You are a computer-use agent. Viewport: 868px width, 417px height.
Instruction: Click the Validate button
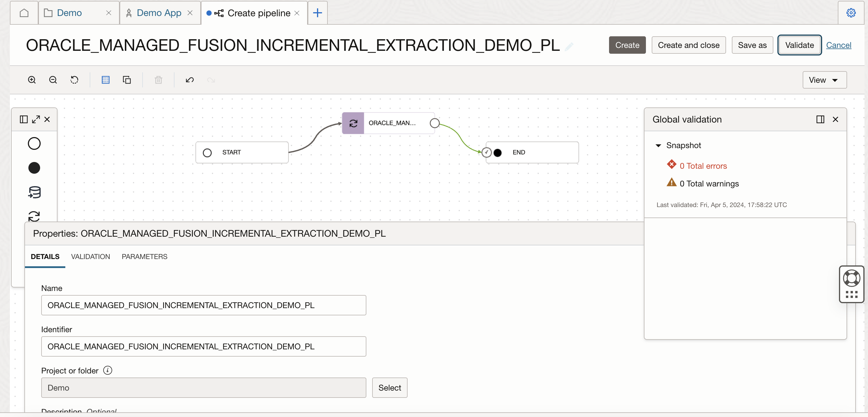pos(799,45)
